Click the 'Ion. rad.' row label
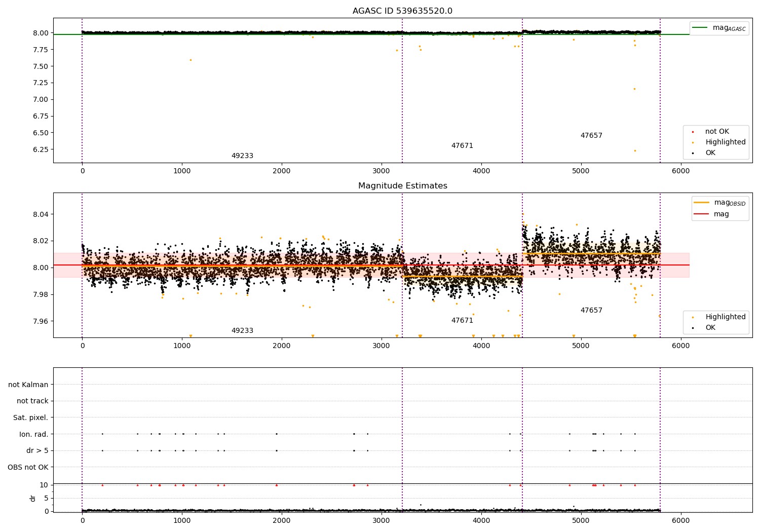Image resolution: width=760 pixels, height=532 pixels. [34, 434]
